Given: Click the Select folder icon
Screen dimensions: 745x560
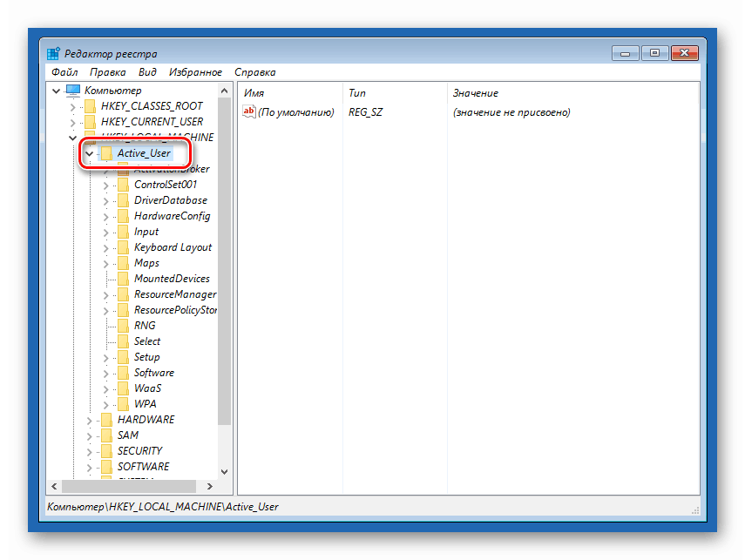Looking at the screenshot, I should tap(123, 341).
